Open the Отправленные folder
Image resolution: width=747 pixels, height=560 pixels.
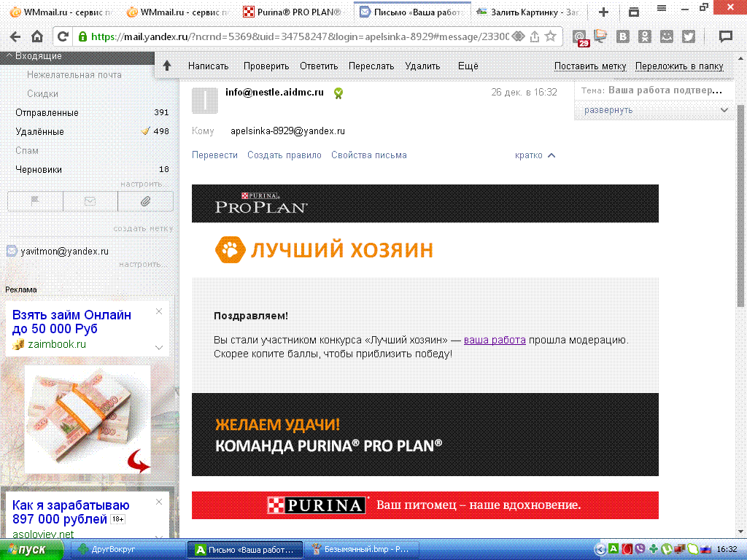(47, 113)
